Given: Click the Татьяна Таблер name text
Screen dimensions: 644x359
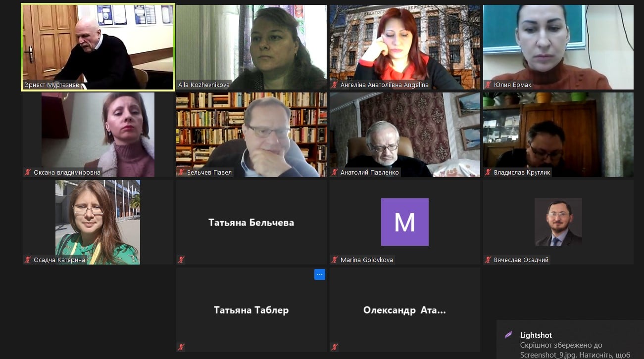Looking at the screenshot, I should [251, 310].
